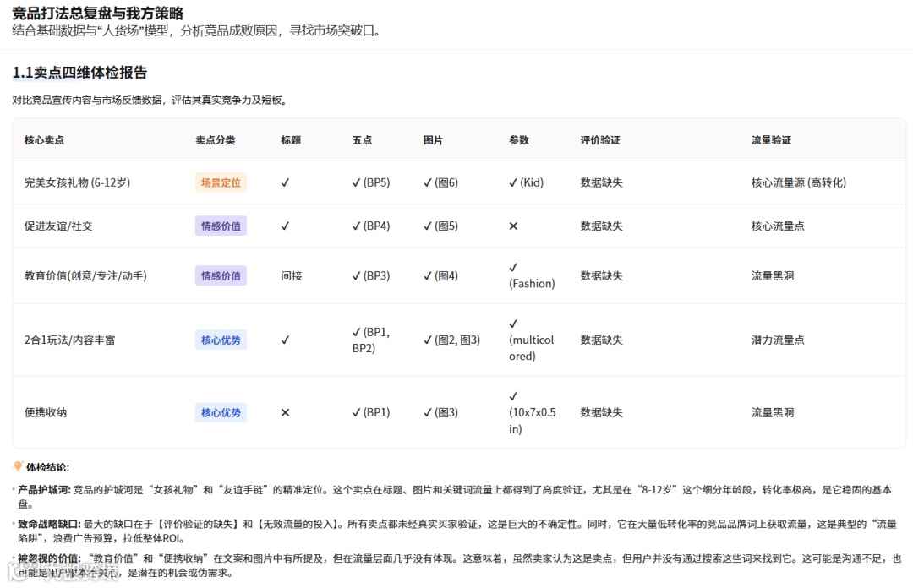913x588 pixels.
Task: Click the ✓ (BP4) cell
Action: (371, 226)
